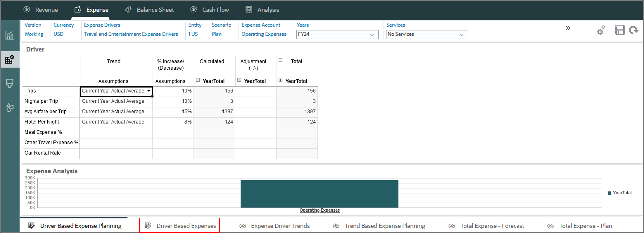Click the Balance Sheet scales icon
The image size is (644, 233).
tap(128, 9)
